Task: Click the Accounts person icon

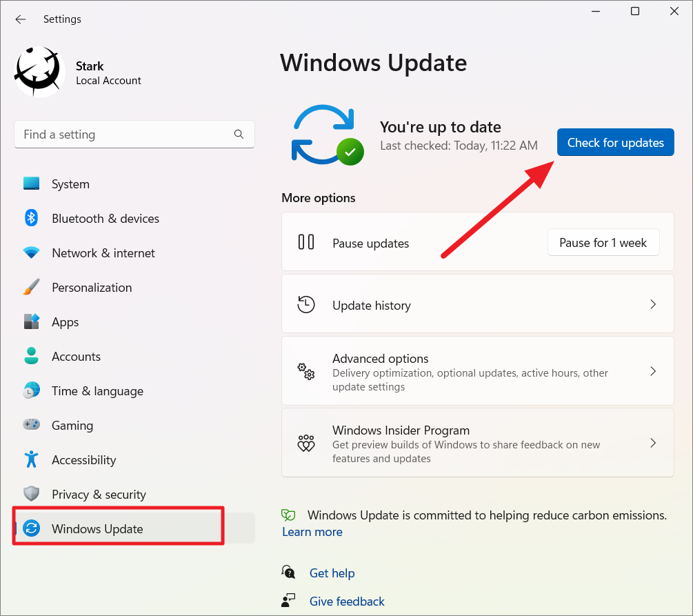Action: [x=32, y=356]
